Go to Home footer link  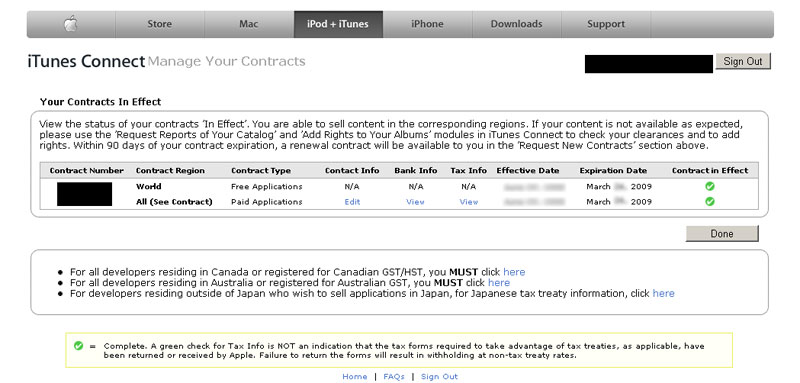(355, 376)
